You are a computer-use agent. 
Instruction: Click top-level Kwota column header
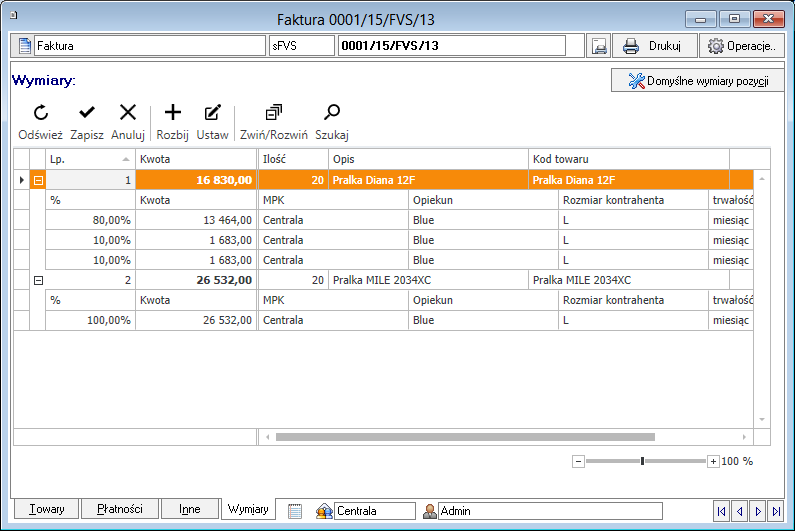(x=196, y=159)
